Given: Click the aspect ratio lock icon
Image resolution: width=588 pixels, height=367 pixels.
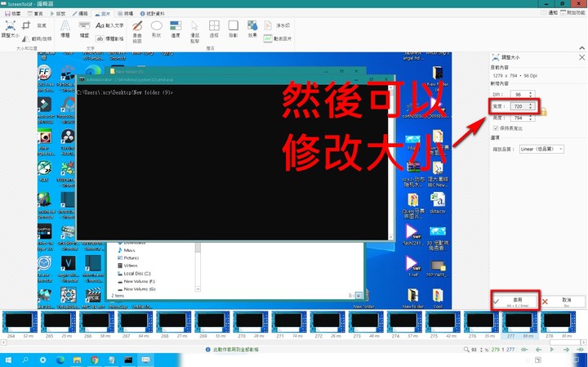Looking at the screenshot, I should 543,111.
